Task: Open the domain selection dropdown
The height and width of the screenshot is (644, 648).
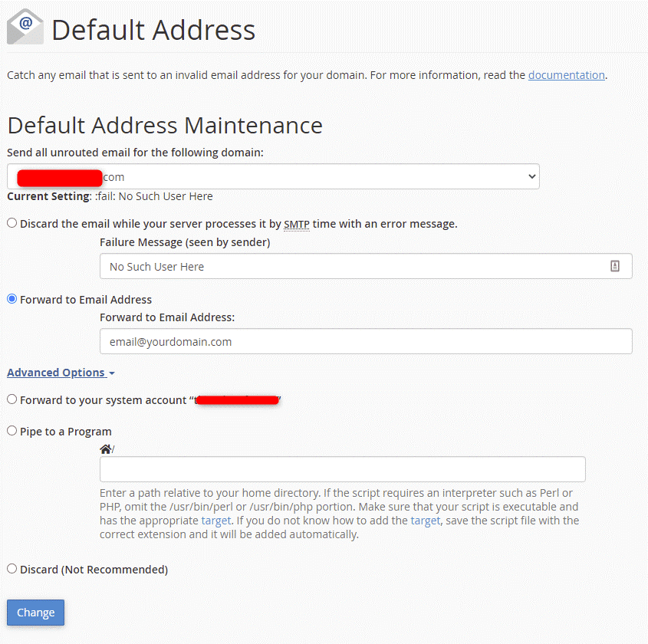Action: (273, 176)
